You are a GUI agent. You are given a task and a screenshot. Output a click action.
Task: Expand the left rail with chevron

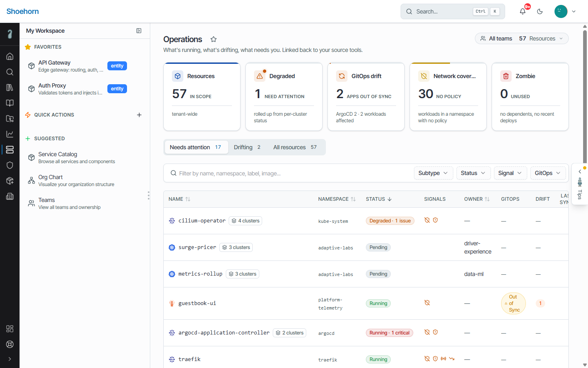pos(10,359)
